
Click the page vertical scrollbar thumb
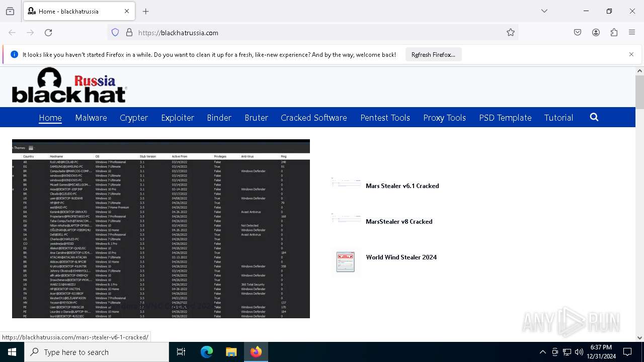tap(639, 92)
